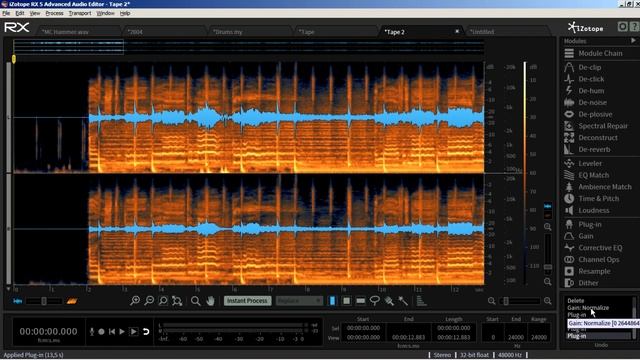Image resolution: width=640 pixels, height=360 pixels.
Task: Select the Delete entry in undo history
Action: (x=576, y=301)
